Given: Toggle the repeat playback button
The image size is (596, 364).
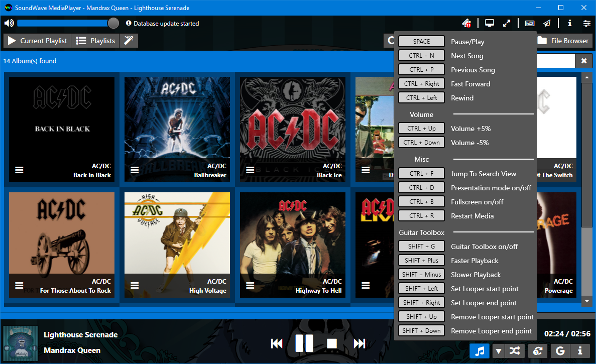Looking at the screenshot, I should [537, 351].
